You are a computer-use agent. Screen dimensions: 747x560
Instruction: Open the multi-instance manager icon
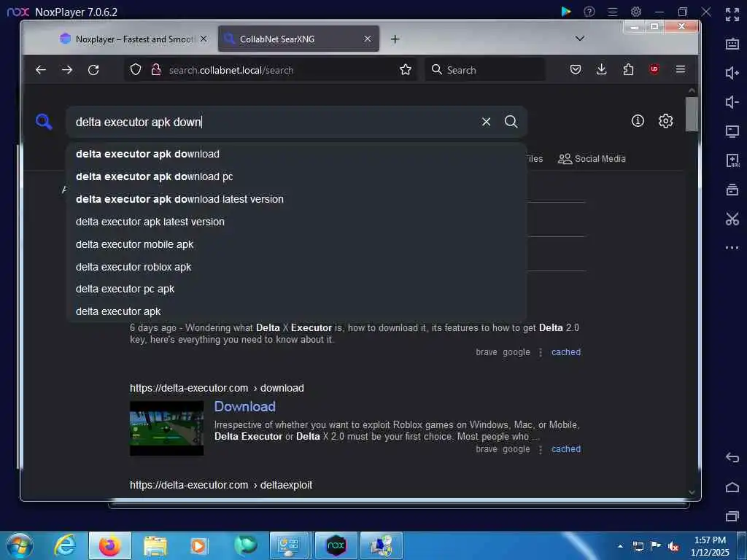pos(732,190)
